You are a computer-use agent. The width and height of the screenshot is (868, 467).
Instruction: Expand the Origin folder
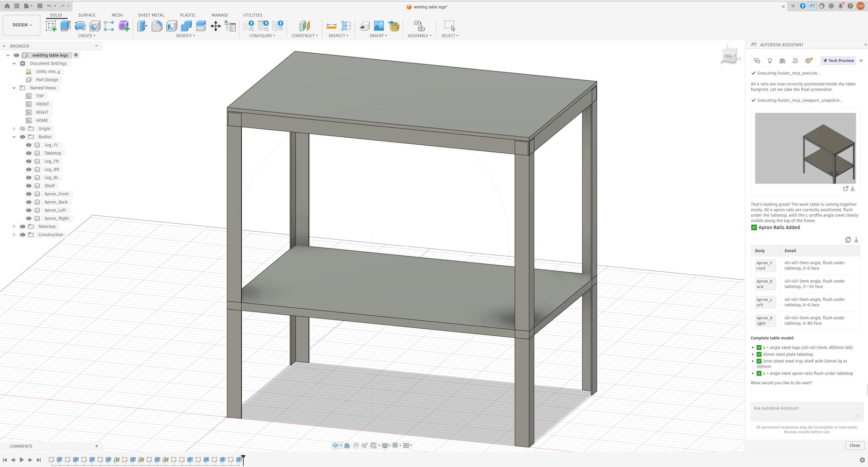(14, 129)
